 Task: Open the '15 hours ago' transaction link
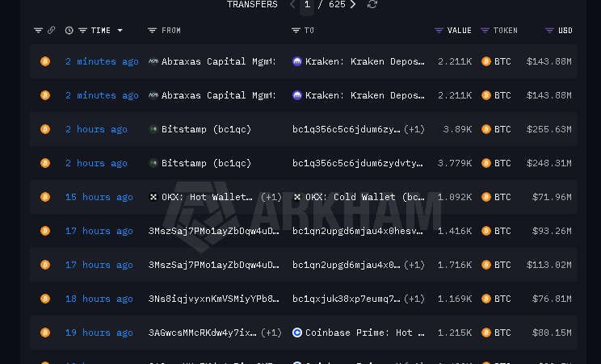click(x=99, y=197)
